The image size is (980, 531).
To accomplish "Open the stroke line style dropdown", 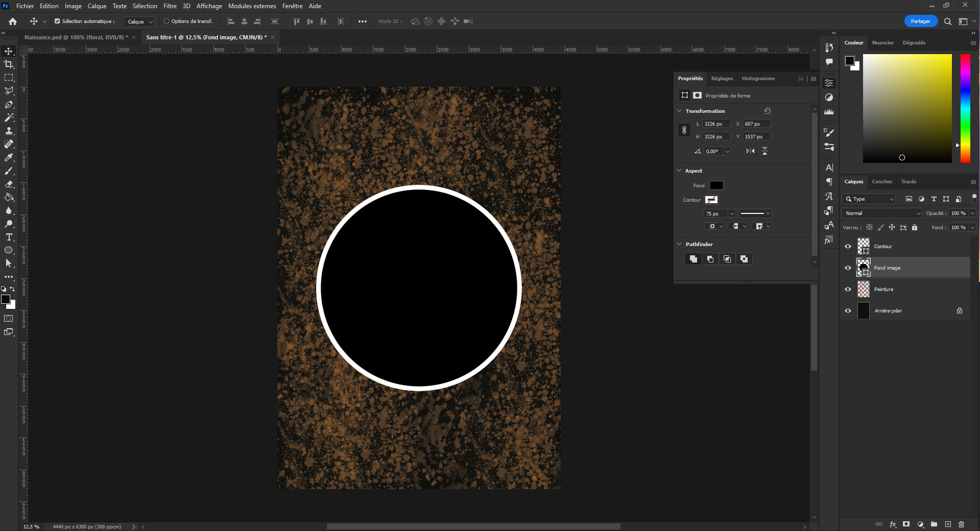I will click(755, 213).
